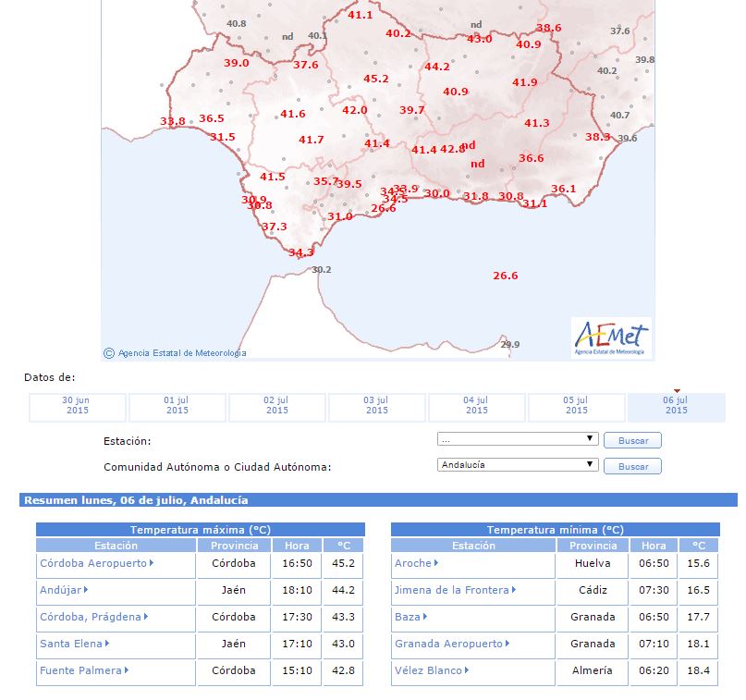The image size is (746, 700).
Task: Open the Comunidad Autónoma dropdown showing Andalucía
Action: click(518, 464)
